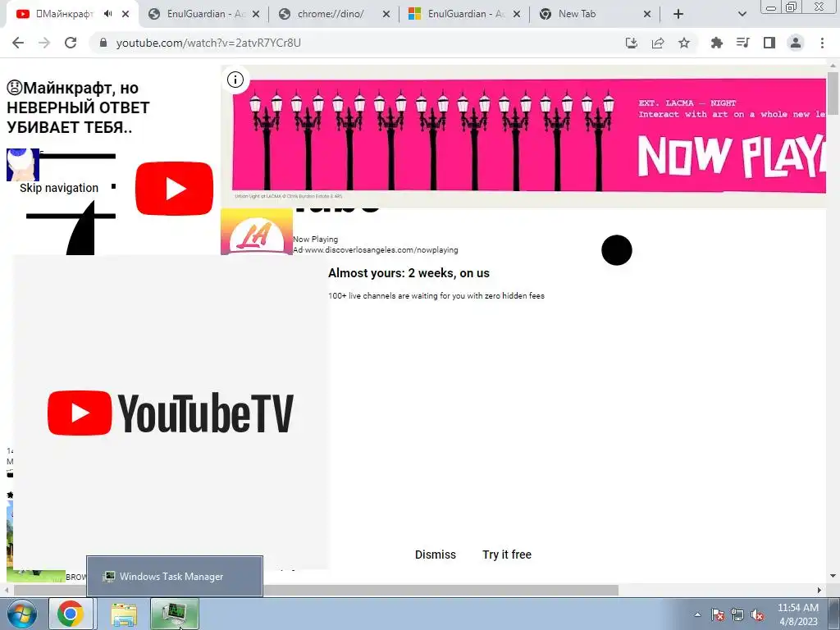Go forward with the browser forward arrow
Image resolution: width=840 pixels, height=630 pixels.
[x=44, y=43]
